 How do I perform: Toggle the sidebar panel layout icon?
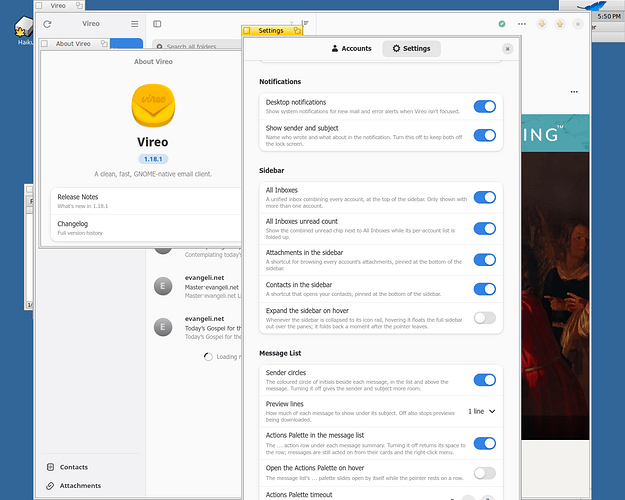point(157,24)
